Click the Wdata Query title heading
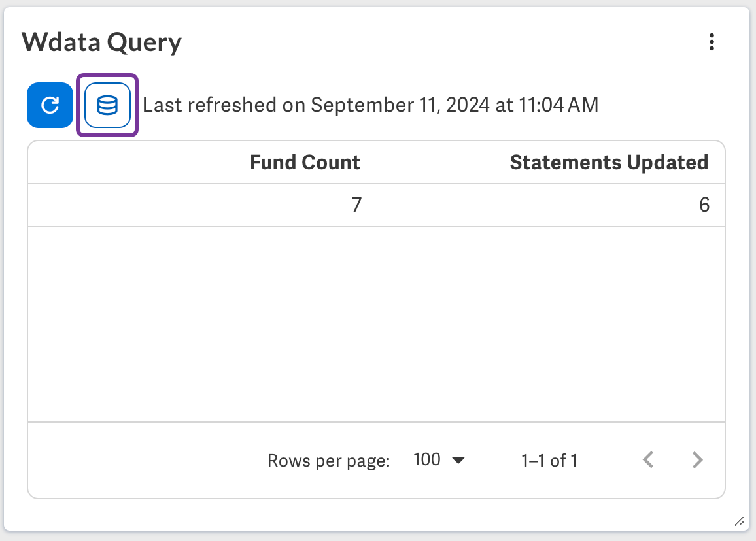756x541 pixels. pos(102,41)
